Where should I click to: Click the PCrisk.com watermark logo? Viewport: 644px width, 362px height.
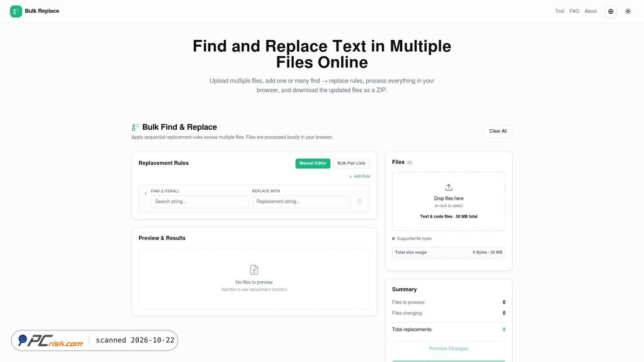point(52,340)
